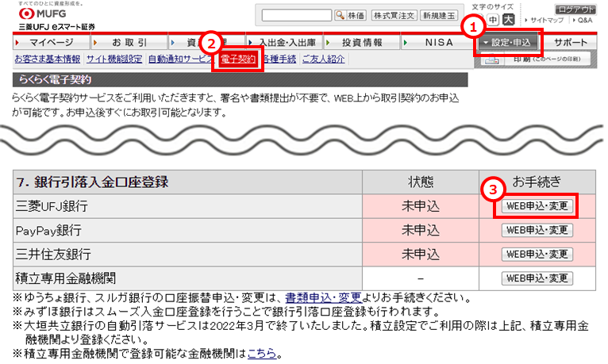Open 自動通知サービス submenu link

[180, 59]
